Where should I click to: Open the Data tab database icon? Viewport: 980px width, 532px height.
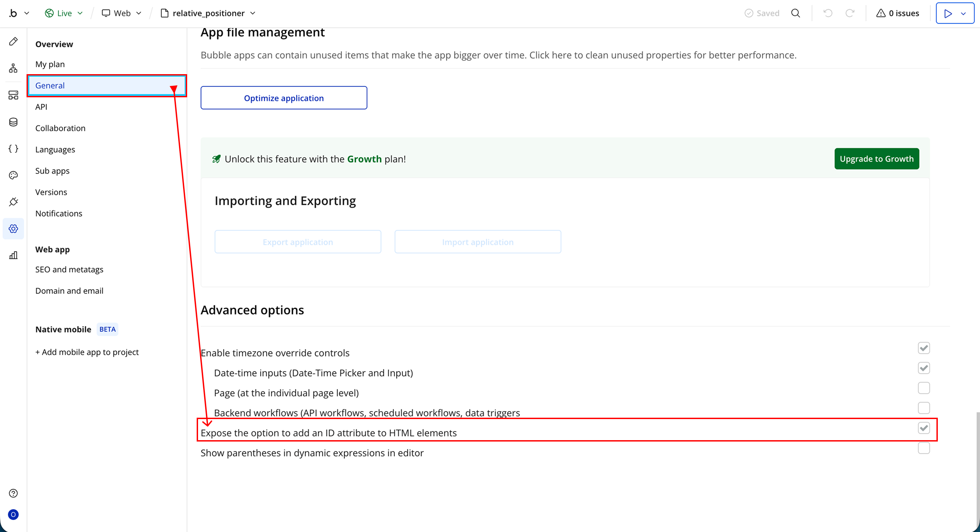(13, 122)
